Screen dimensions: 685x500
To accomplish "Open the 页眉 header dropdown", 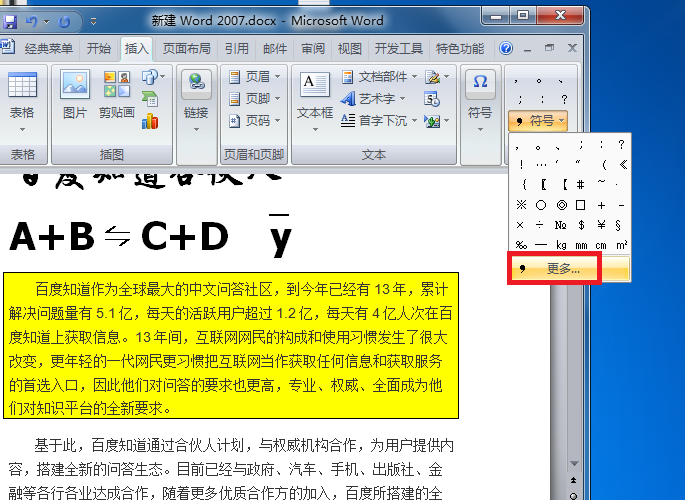I will (x=254, y=77).
